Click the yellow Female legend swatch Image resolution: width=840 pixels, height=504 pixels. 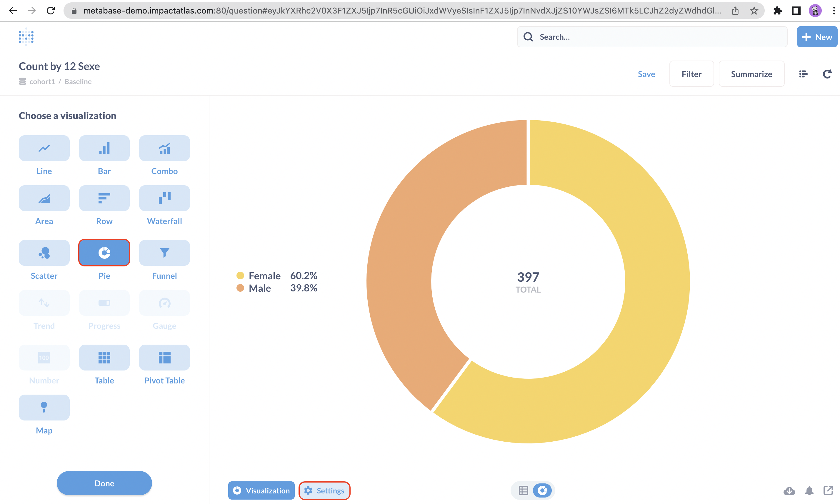point(240,276)
